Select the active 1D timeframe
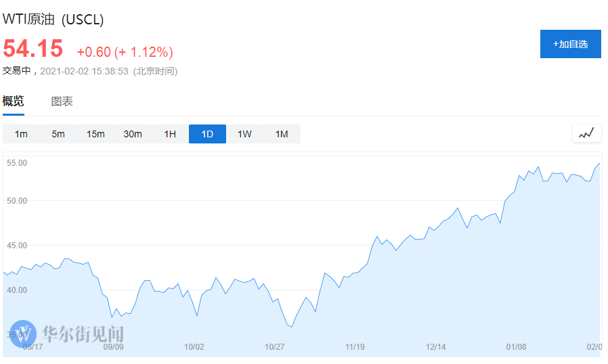Image resolution: width=608 pixels, height=364 pixels. tap(207, 134)
